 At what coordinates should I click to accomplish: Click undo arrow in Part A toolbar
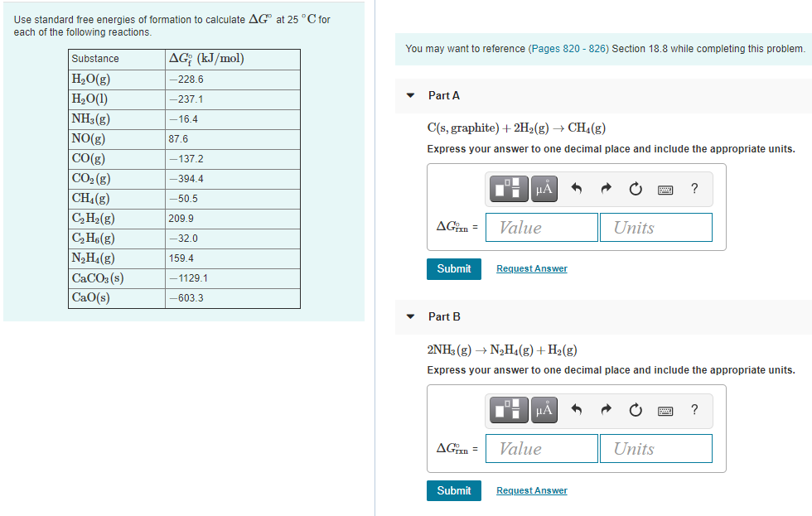[x=577, y=188]
